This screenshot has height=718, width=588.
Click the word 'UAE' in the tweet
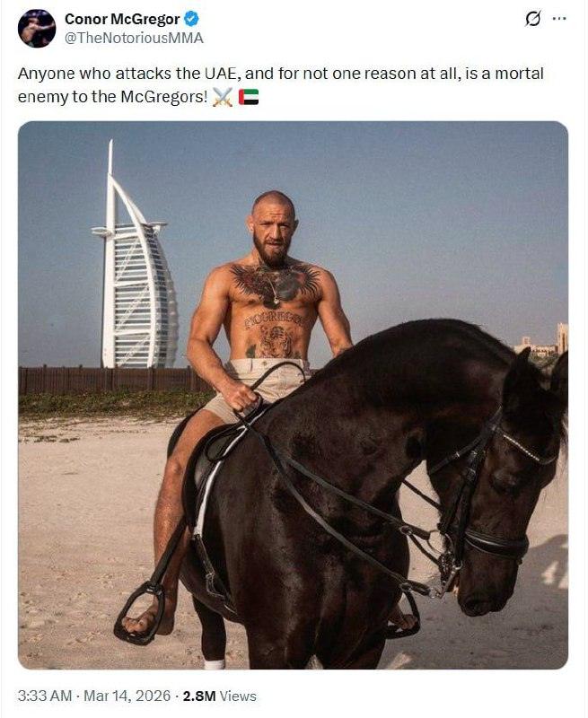coord(223,74)
